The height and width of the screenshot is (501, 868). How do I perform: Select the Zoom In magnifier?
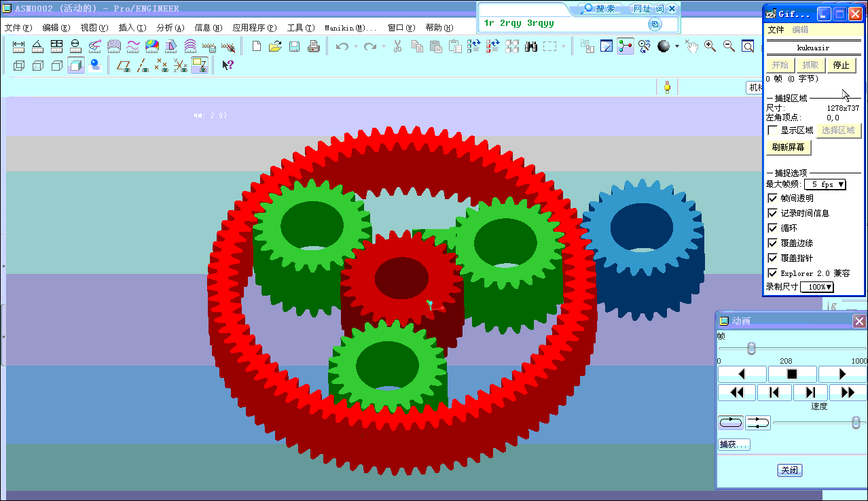point(710,46)
